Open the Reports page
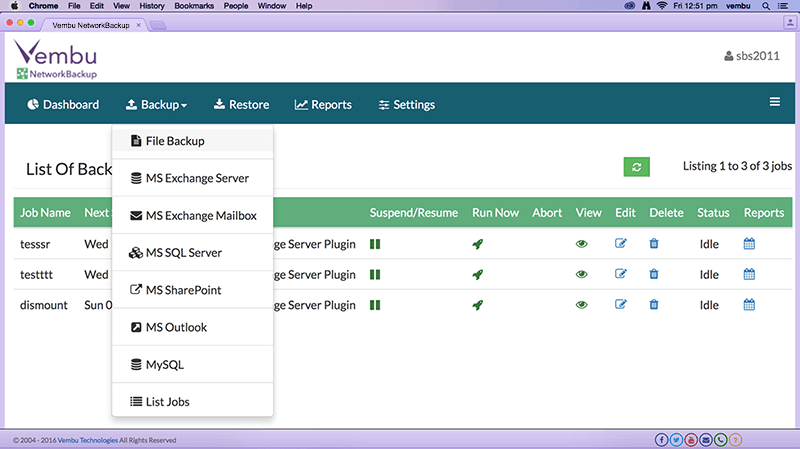The height and width of the screenshot is (449, 800). (x=323, y=105)
